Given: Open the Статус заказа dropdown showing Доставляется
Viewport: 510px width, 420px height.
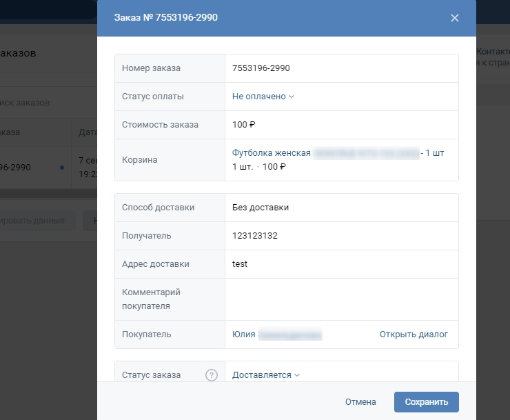Looking at the screenshot, I should tap(266, 375).
